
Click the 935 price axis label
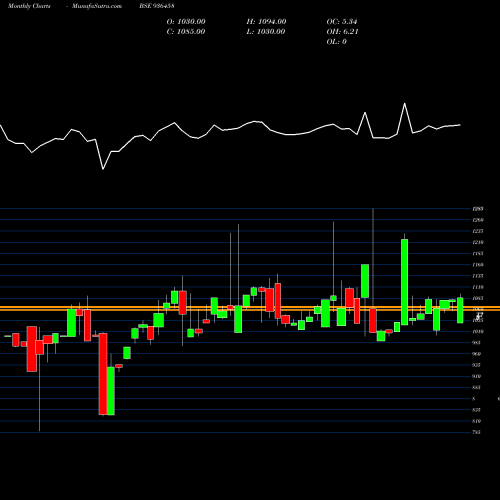click(477, 365)
